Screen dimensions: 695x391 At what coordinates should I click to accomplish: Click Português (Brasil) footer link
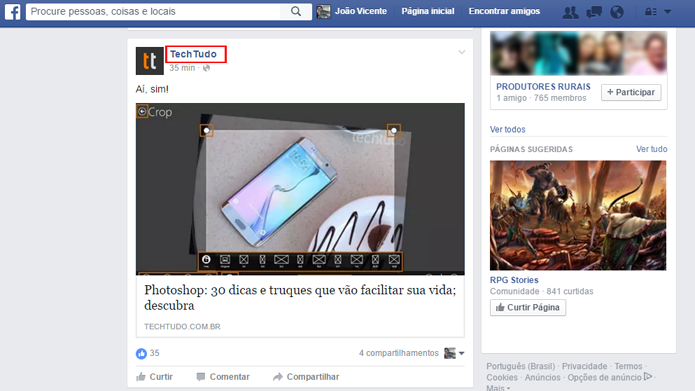pos(520,366)
